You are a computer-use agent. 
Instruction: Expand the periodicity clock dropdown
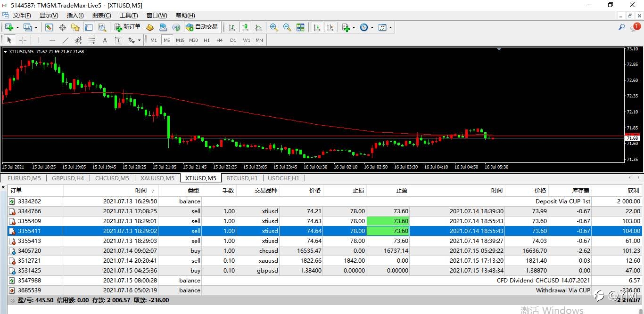pyautogui.click(x=372, y=27)
